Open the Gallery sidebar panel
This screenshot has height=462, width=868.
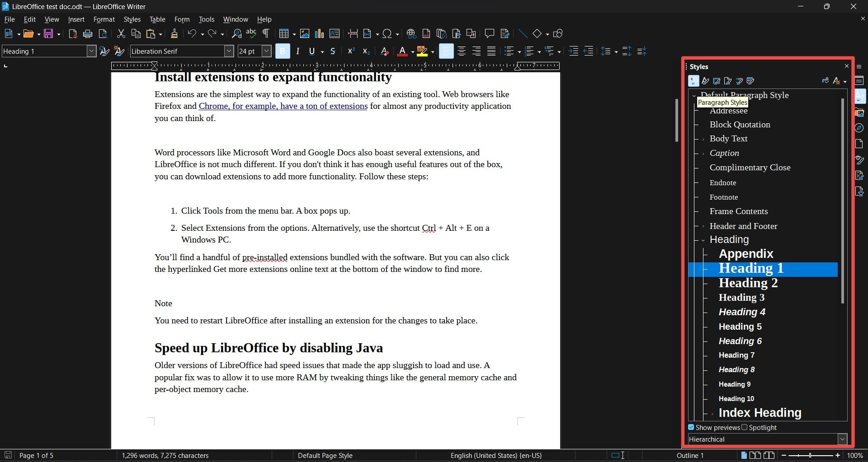pyautogui.click(x=859, y=112)
